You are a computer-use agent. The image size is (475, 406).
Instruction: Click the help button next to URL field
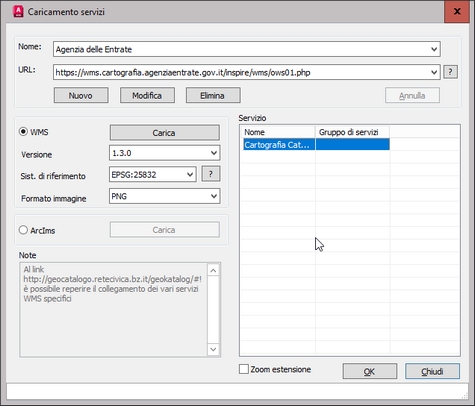tap(450, 72)
